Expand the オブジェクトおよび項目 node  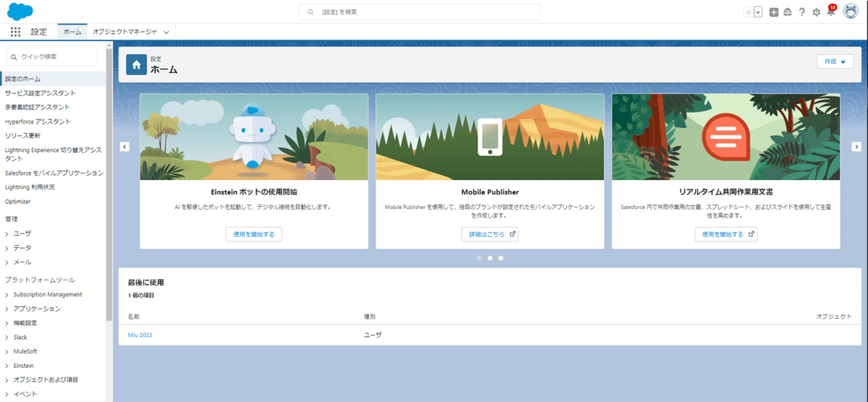(x=7, y=380)
